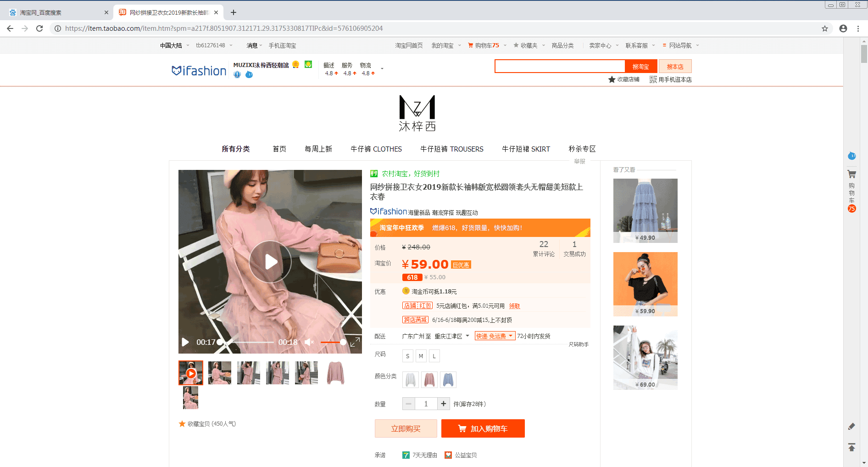Mute the product video sound
The width and height of the screenshot is (868, 467).
pyautogui.click(x=309, y=342)
